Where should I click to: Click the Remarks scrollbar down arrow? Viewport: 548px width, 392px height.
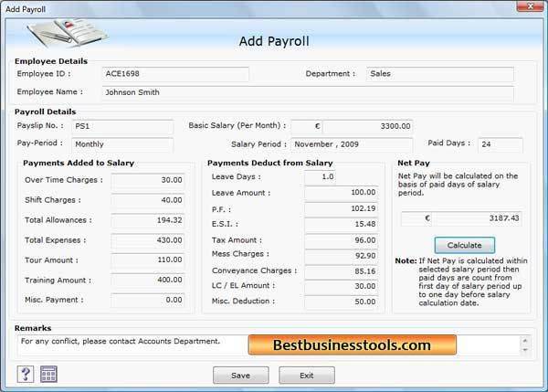pos(524,350)
